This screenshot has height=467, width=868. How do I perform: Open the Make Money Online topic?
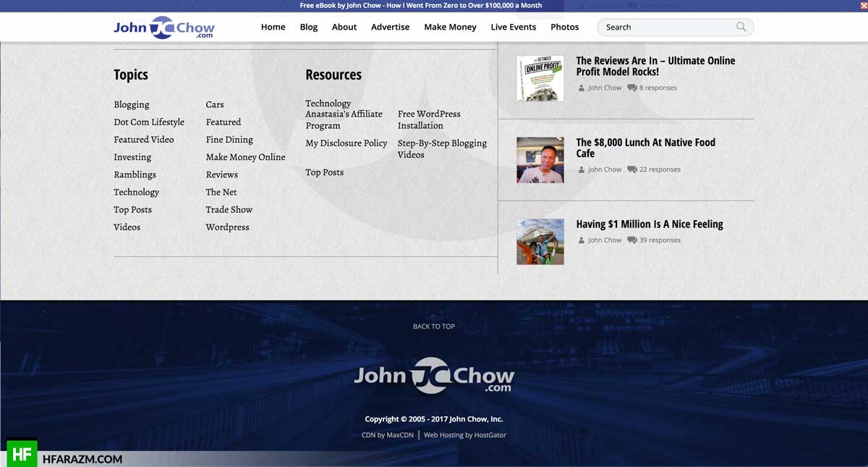(245, 157)
